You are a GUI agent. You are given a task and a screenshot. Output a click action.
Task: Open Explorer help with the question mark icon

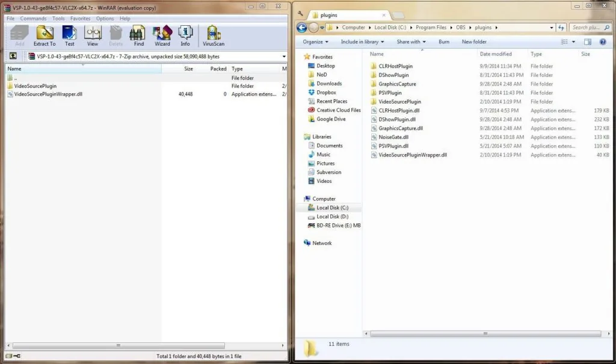pyautogui.click(x=603, y=42)
